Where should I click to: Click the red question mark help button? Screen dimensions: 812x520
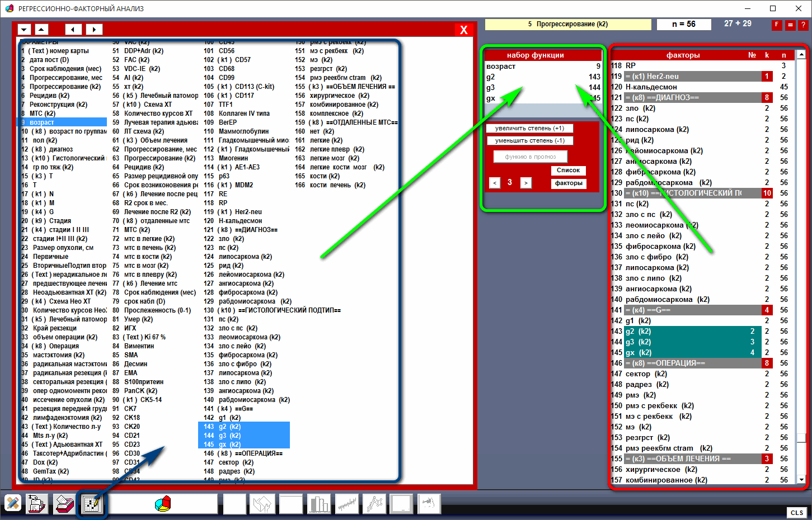click(x=803, y=25)
